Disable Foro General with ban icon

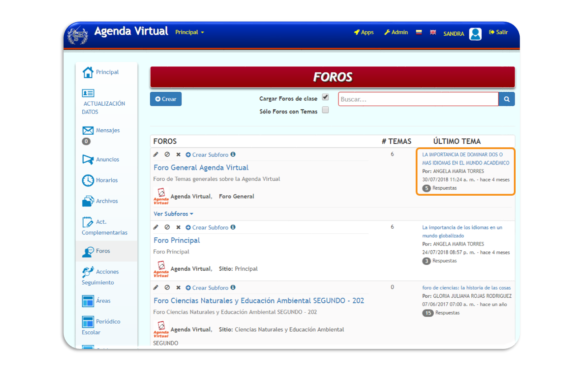[167, 155]
